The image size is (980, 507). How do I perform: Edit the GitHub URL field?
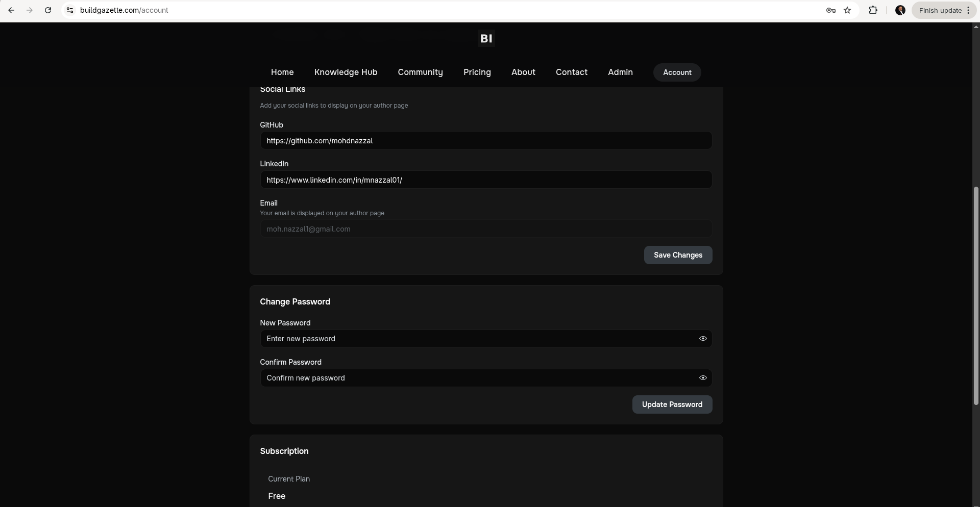pos(486,141)
